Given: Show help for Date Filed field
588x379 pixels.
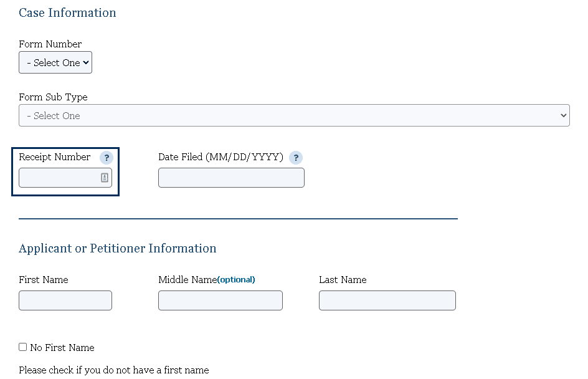Looking at the screenshot, I should pos(296,158).
